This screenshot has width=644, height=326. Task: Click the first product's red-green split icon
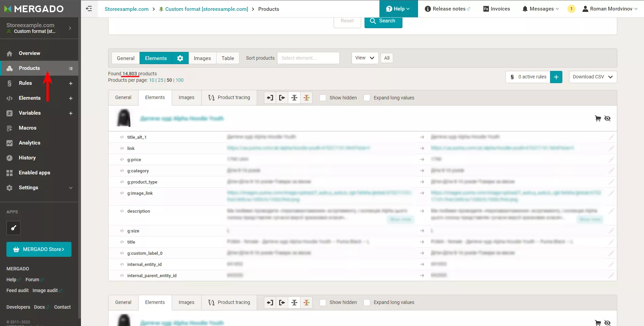(307, 98)
